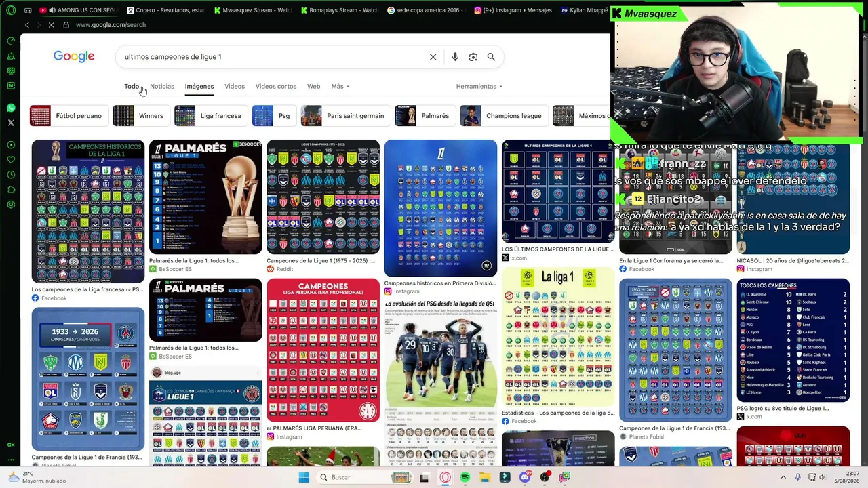Go to Google homepage via logo
The width and height of the screenshot is (868, 488).
[x=74, y=56]
